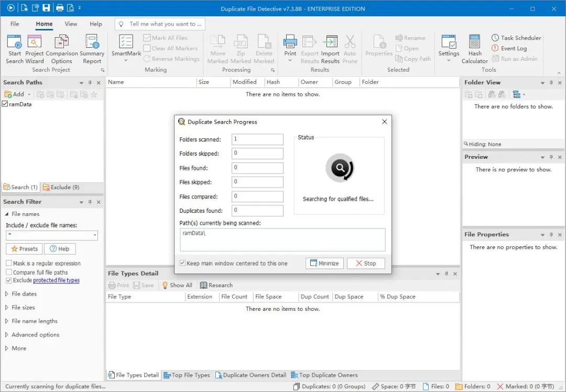Open the Search Paths panel menu arrow

click(81, 83)
